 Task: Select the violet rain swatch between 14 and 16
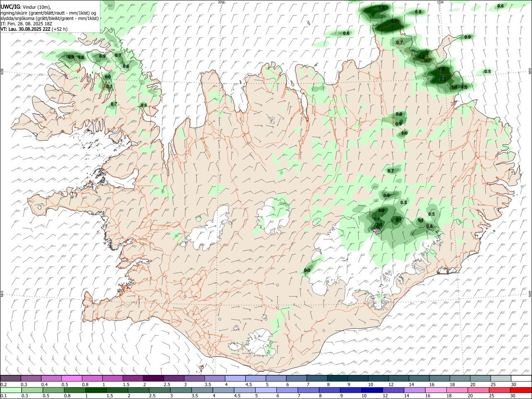click(415, 390)
